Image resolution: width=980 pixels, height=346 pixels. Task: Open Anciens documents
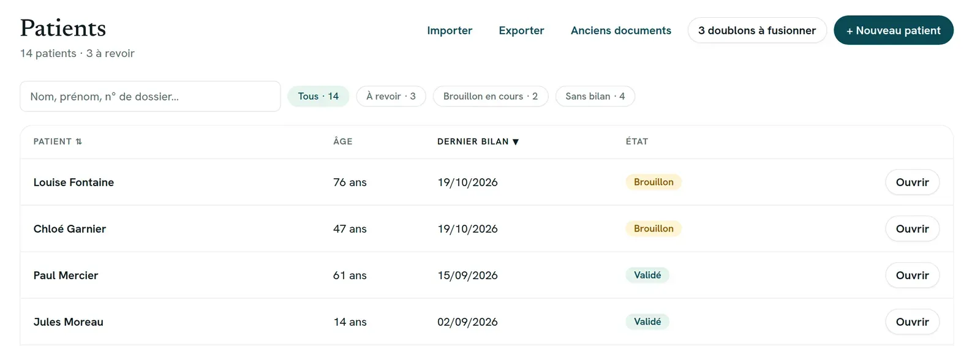621,30
